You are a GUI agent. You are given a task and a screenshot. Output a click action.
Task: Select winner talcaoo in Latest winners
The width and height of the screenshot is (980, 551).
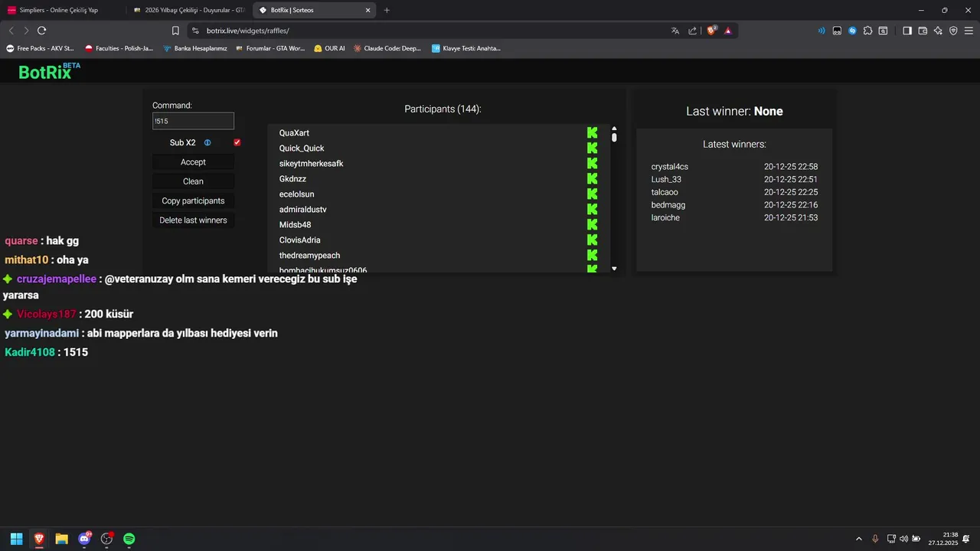665,192
